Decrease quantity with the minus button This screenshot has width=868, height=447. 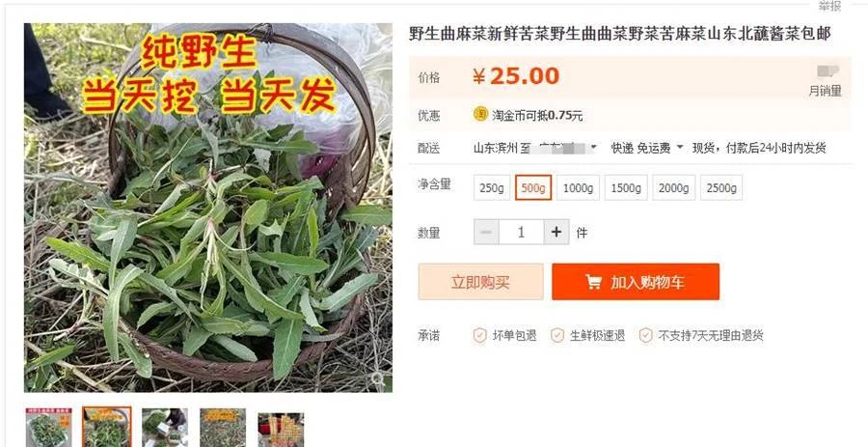point(487,232)
